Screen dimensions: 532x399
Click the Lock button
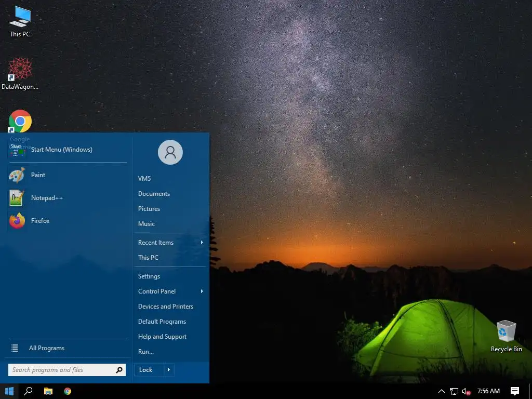[x=149, y=370]
